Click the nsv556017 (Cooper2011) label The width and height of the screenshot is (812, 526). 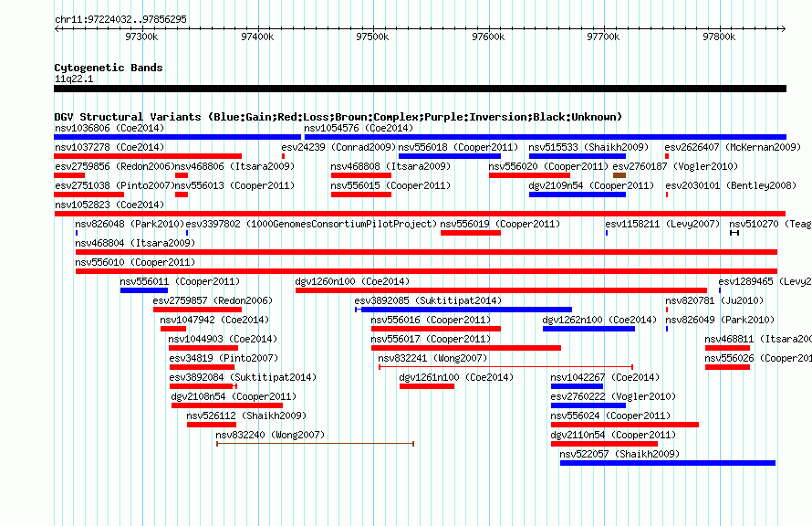(431, 339)
